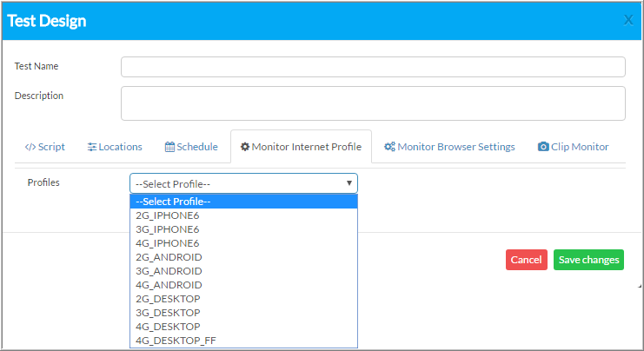Screen dimensions: 644x351
Task: Click the red Cancel button
Action: tap(526, 260)
